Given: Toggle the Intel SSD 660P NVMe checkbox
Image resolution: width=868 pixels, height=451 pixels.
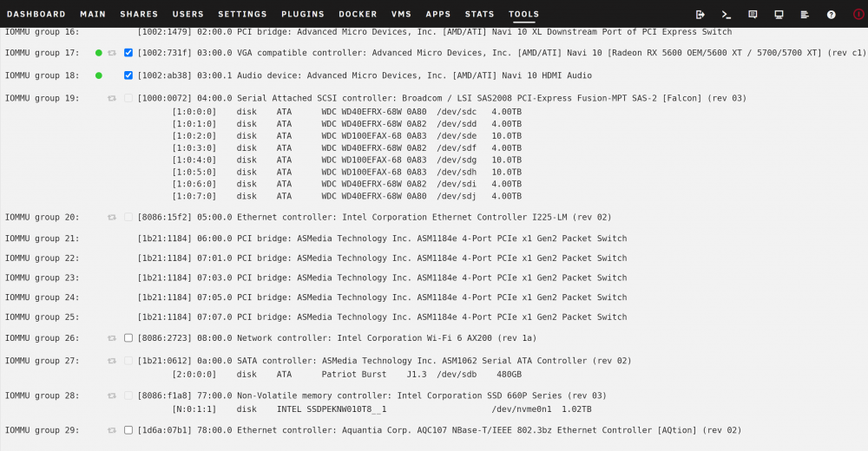Looking at the screenshot, I should (x=128, y=395).
